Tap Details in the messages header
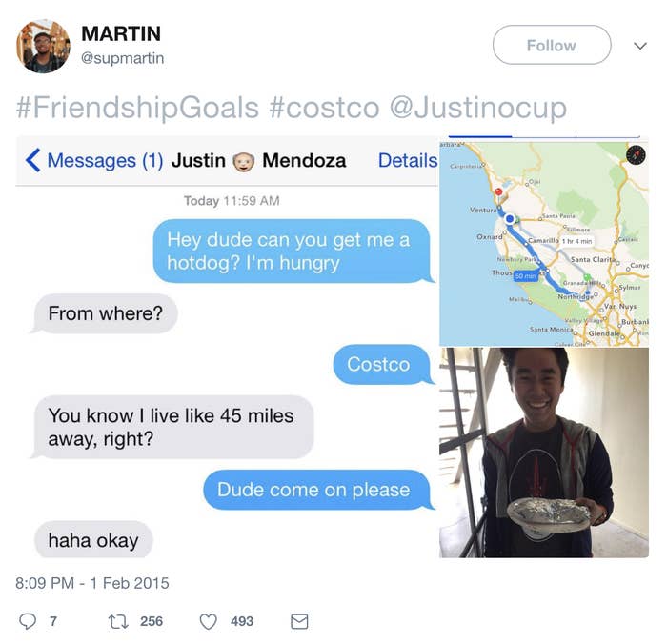This screenshot has width=667, height=644. tap(408, 160)
